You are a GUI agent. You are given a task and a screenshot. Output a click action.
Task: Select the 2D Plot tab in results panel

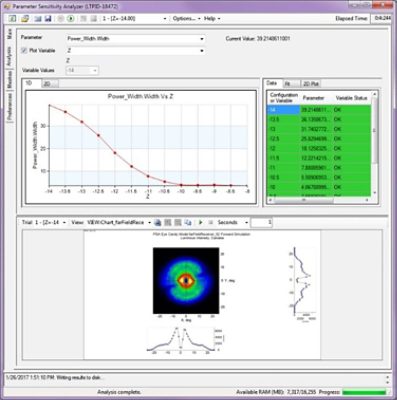pyautogui.click(x=311, y=84)
